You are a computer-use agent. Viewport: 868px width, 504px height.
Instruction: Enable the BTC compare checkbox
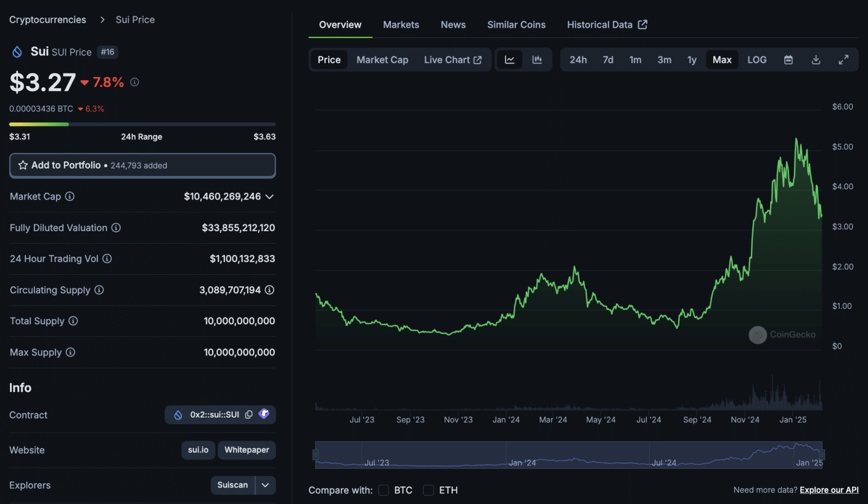[x=383, y=490]
